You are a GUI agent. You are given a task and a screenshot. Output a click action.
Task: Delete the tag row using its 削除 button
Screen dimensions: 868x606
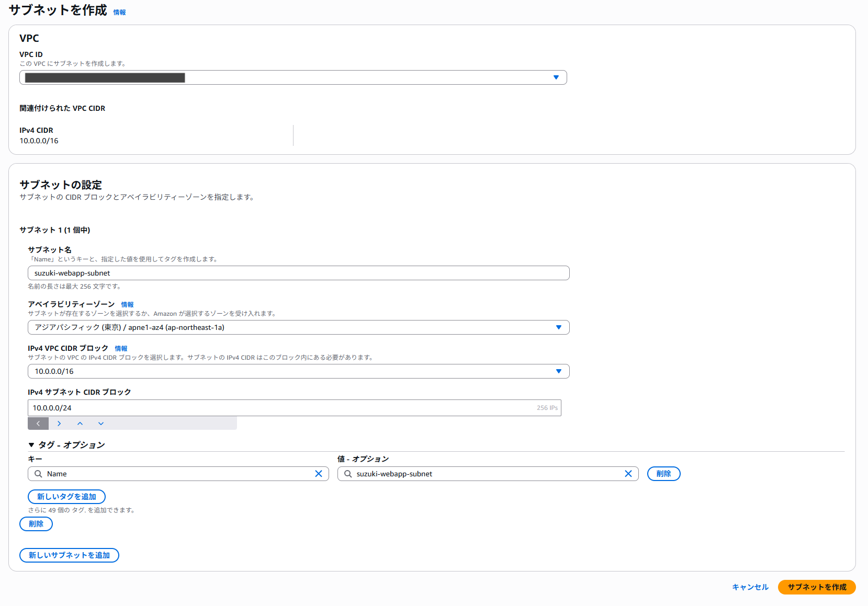[663, 474]
